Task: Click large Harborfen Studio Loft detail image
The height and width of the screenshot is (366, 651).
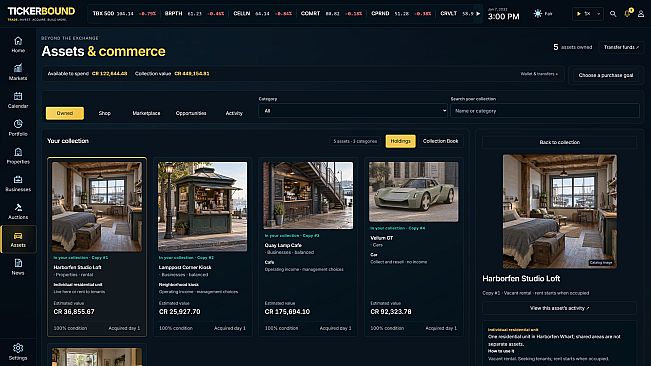Action: click(x=559, y=212)
